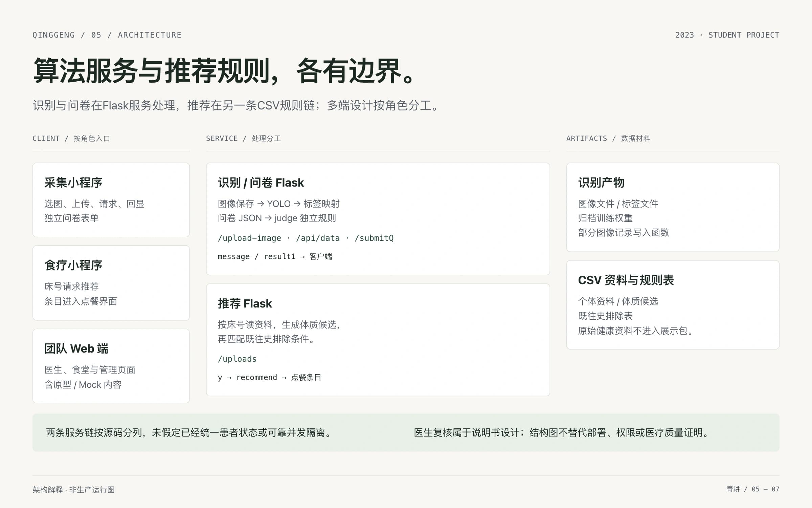
Task: Click the 团队 Web 端 card title
Action: pos(76,348)
